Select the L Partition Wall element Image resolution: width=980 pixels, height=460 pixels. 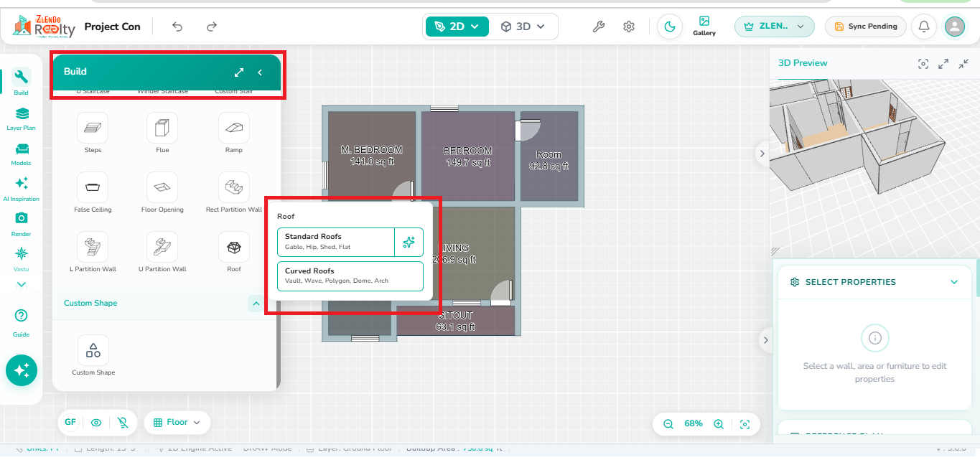coord(93,252)
